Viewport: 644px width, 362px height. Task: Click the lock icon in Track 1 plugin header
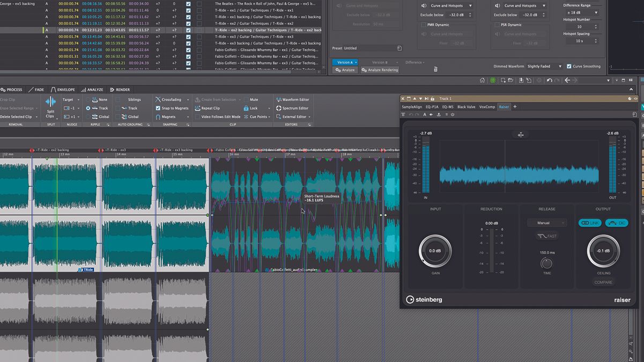tap(434, 99)
